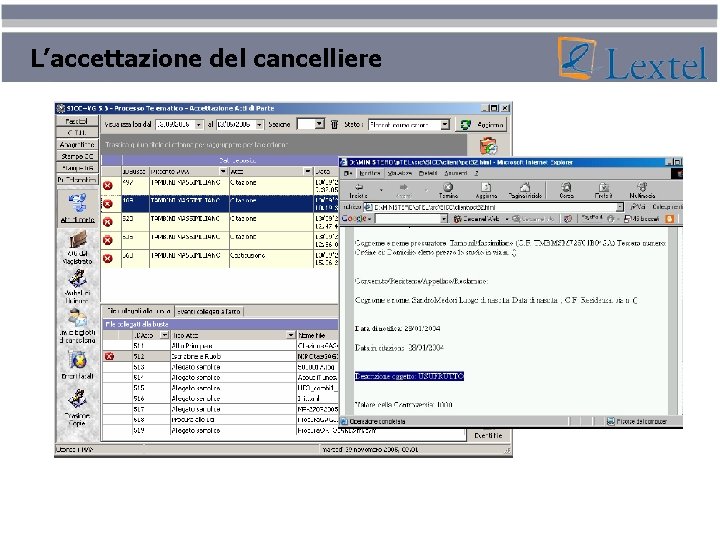Open the Visualizza menu in Internet Explorer

tap(399, 173)
